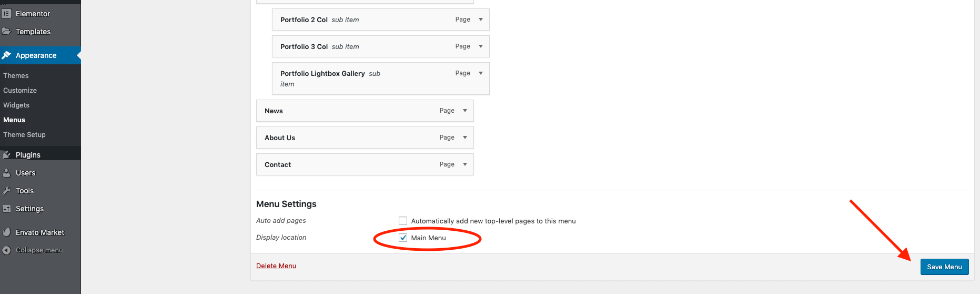Screen dimensions: 980x294
Task: Expand the About Us item arrow
Action: coord(465,138)
